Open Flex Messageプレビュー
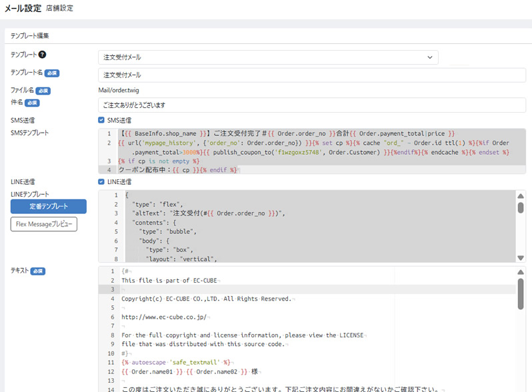 [44, 224]
